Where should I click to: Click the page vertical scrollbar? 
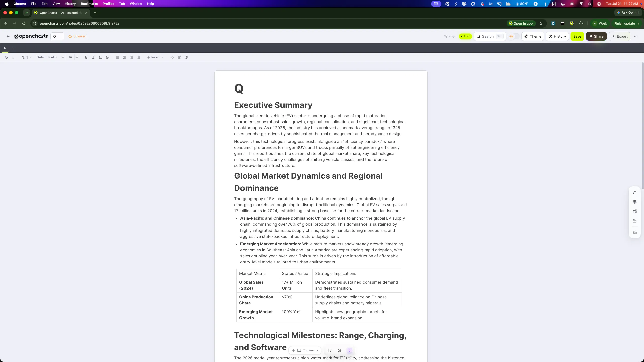click(x=643, y=126)
